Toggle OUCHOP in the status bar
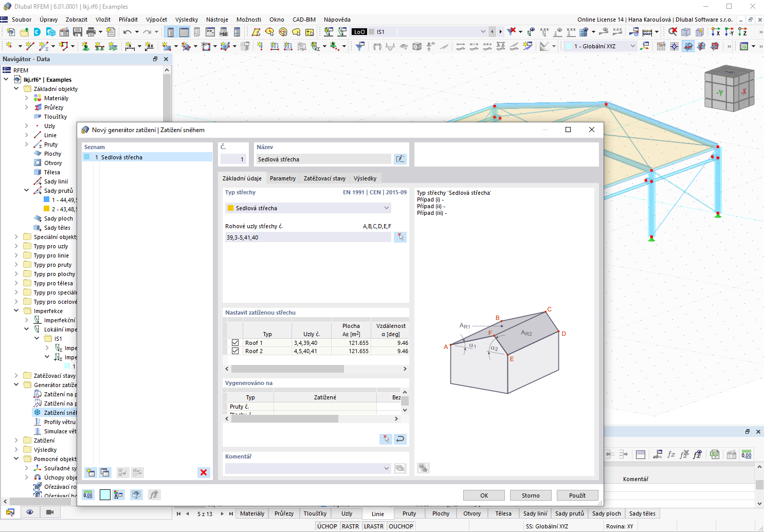The width and height of the screenshot is (764, 532). 401,526
